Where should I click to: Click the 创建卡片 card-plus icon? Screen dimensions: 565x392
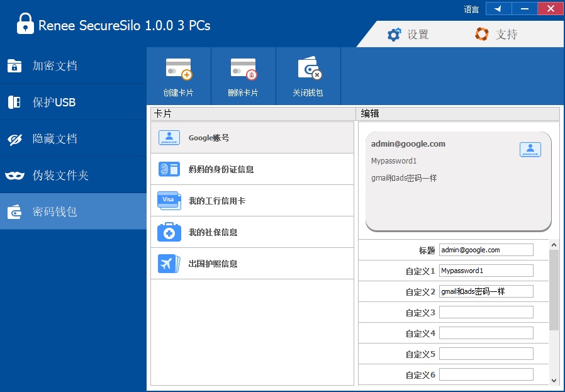[179, 69]
